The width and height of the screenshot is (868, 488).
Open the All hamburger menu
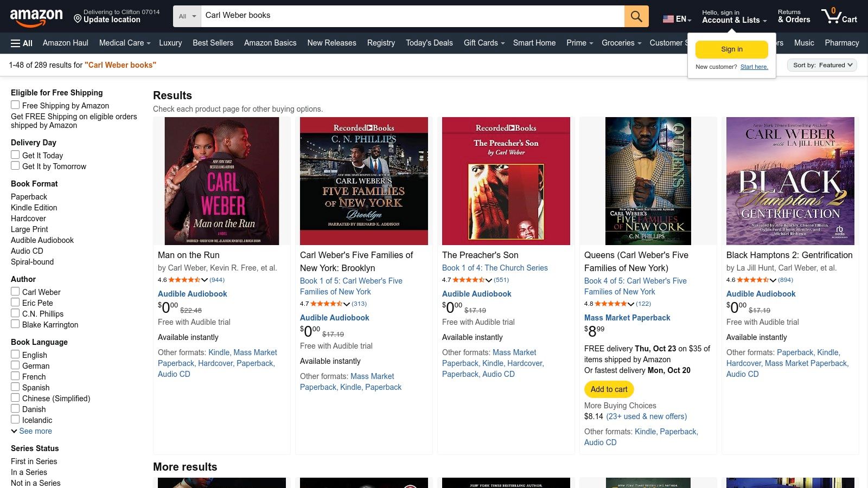[x=22, y=43]
